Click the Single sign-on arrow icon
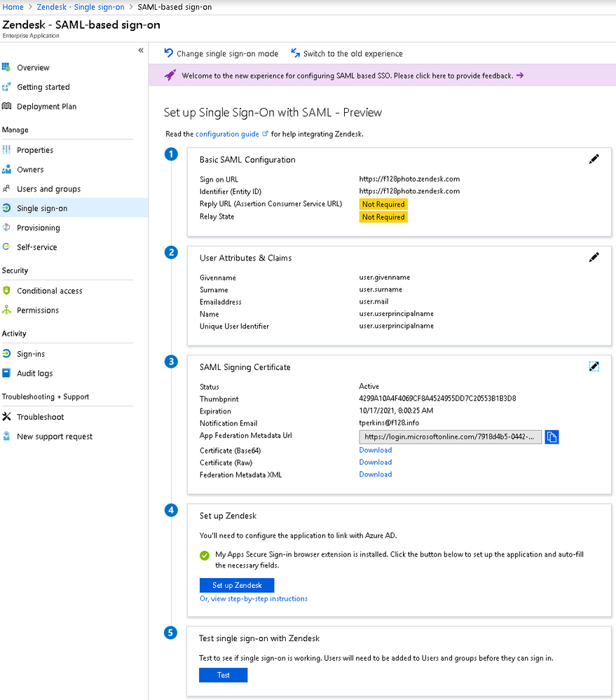 click(6, 207)
